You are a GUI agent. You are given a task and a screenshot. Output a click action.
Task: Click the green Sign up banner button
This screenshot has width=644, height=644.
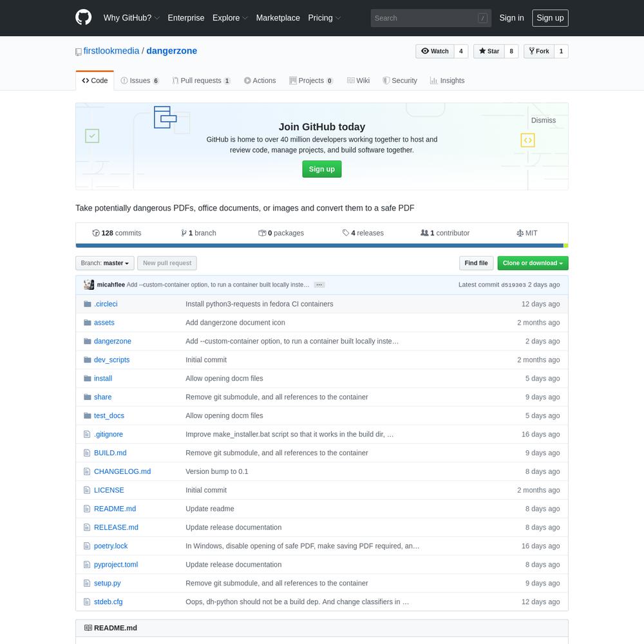[321, 169]
